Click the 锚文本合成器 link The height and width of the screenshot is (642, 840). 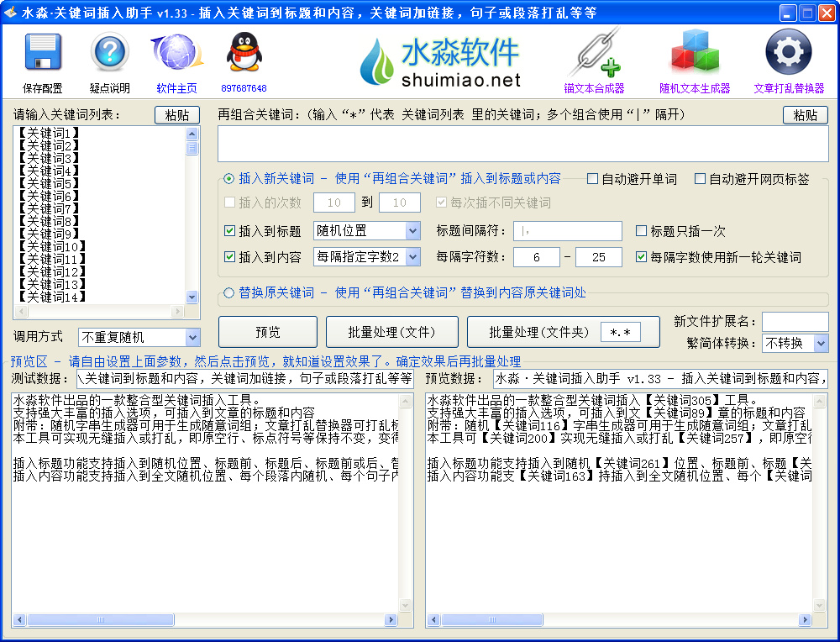coord(594,88)
